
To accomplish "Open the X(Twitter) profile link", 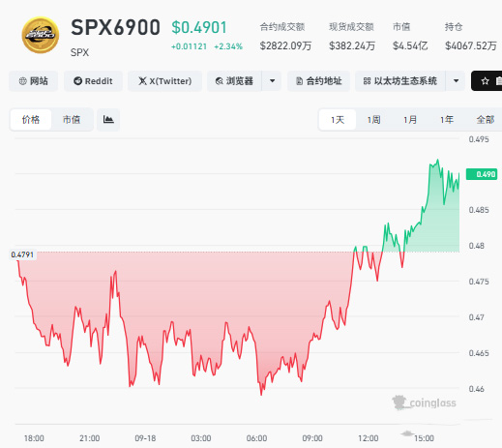I will [x=164, y=81].
